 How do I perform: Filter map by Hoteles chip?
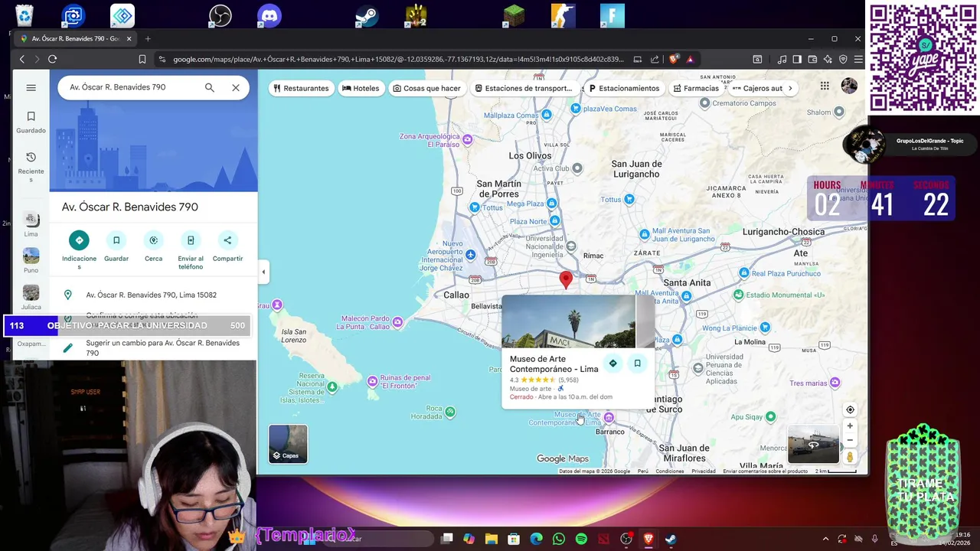click(x=361, y=88)
